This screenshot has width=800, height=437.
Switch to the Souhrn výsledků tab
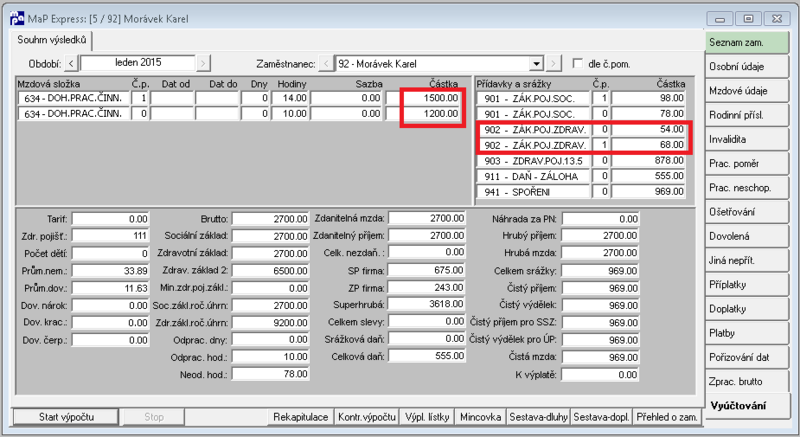[x=52, y=40]
